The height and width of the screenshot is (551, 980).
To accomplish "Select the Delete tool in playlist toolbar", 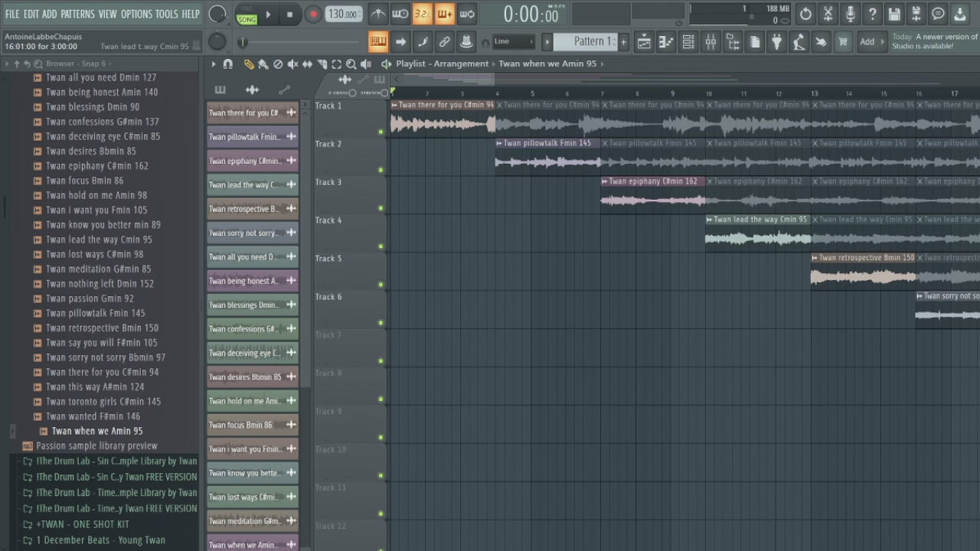I will pos(278,64).
